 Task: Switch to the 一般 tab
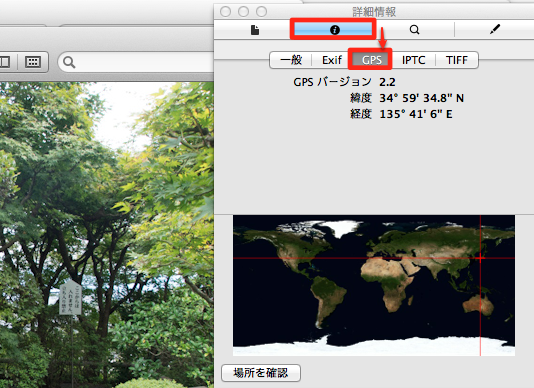[x=291, y=60]
